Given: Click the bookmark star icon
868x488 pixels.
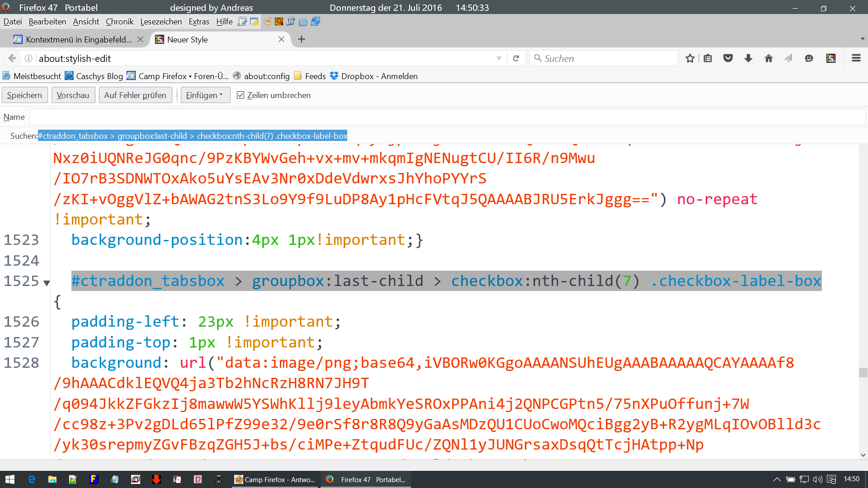Looking at the screenshot, I should click(x=690, y=58).
